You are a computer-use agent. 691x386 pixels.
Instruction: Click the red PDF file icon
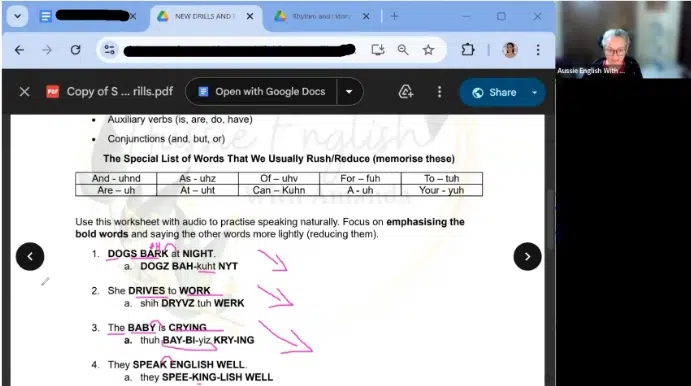[x=52, y=92]
